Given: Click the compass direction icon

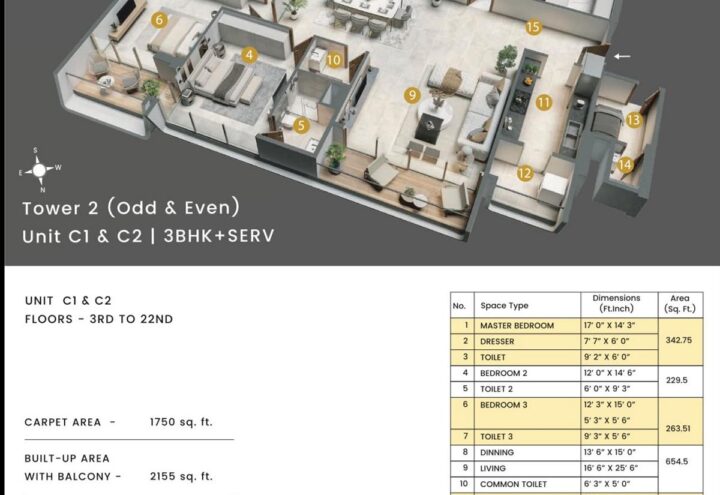Looking at the screenshot, I should (39, 170).
